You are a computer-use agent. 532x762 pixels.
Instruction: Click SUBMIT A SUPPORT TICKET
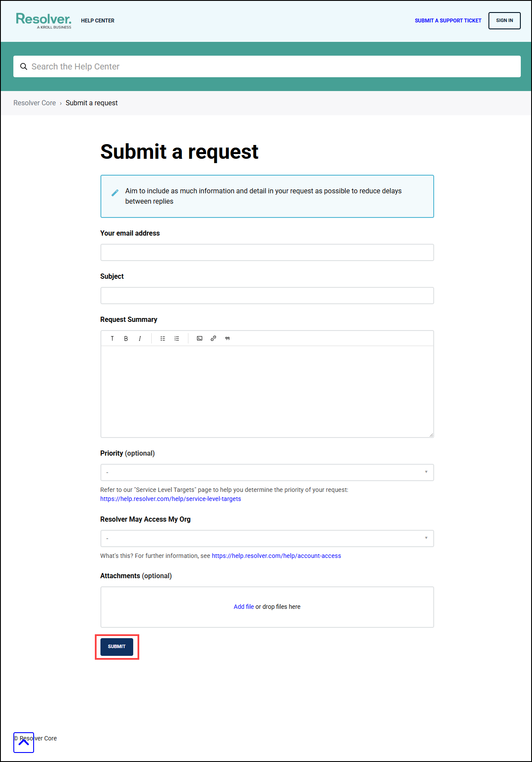(448, 20)
